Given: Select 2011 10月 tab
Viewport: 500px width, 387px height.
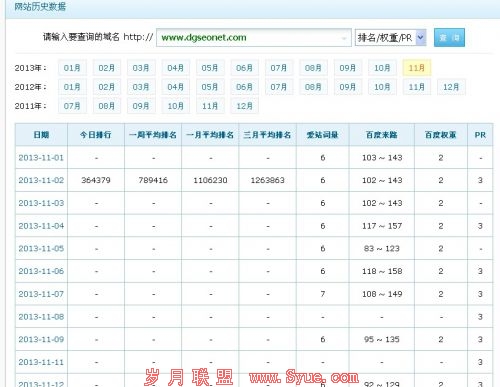Looking at the screenshot, I should click(176, 106).
